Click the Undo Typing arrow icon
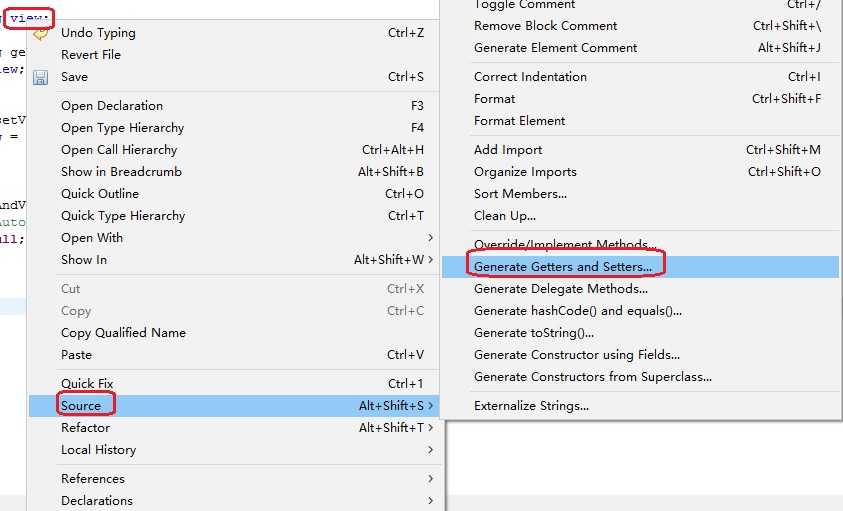This screenshot has width=843, height=511. point(40,34)
